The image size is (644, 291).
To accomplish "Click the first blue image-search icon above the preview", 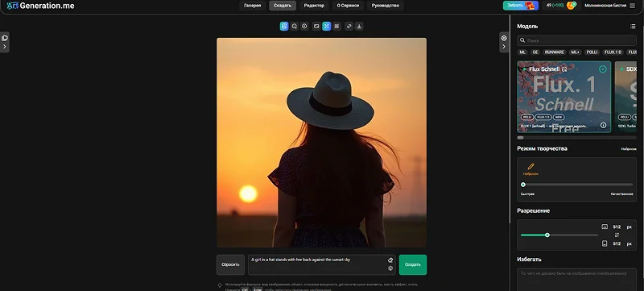I will 284,27.
